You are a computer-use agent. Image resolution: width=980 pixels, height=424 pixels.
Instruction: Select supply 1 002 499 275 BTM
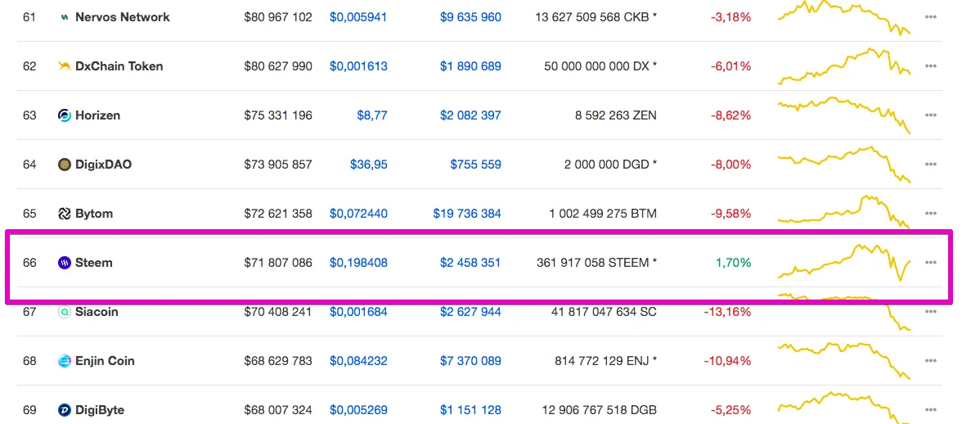603,214
